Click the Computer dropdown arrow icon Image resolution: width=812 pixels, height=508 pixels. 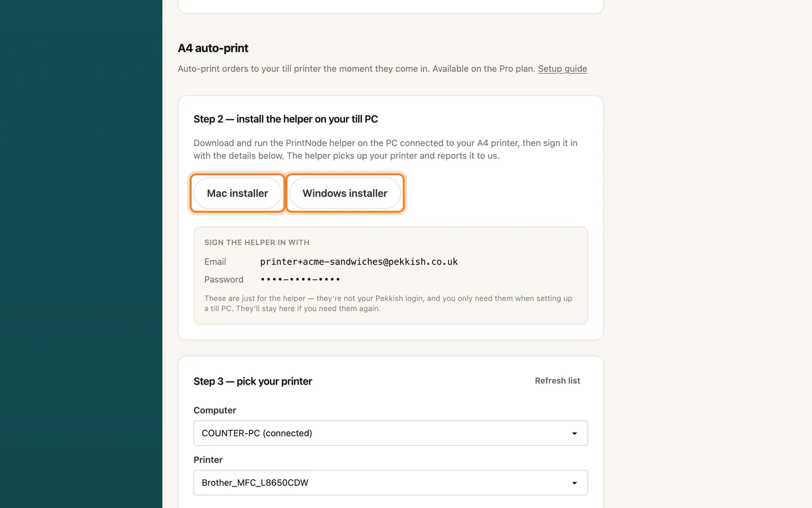point(574,433)
